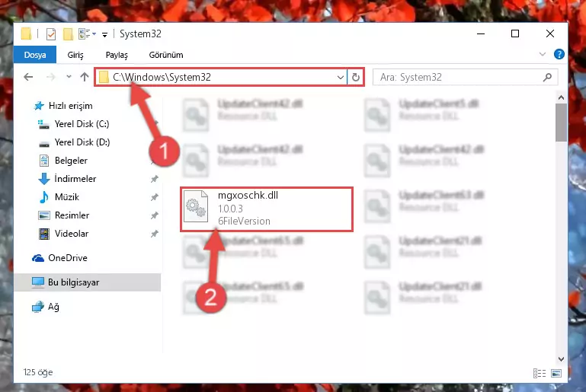
Task: Click the pin icon next to Resimler
Action: (155, 215)
